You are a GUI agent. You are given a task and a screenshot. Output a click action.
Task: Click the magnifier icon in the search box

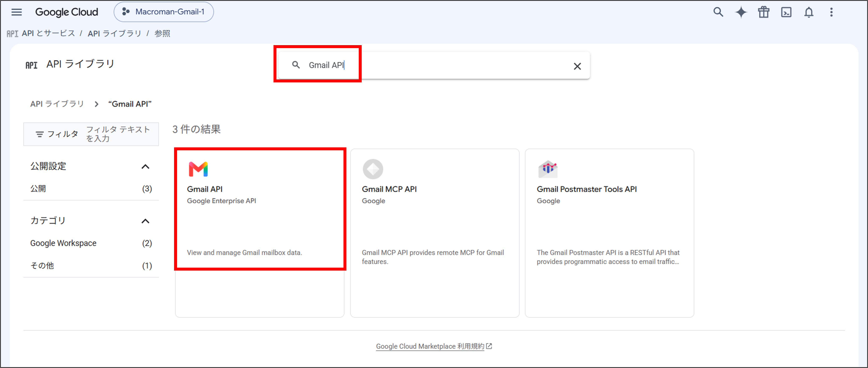click(x=296, y=65)
